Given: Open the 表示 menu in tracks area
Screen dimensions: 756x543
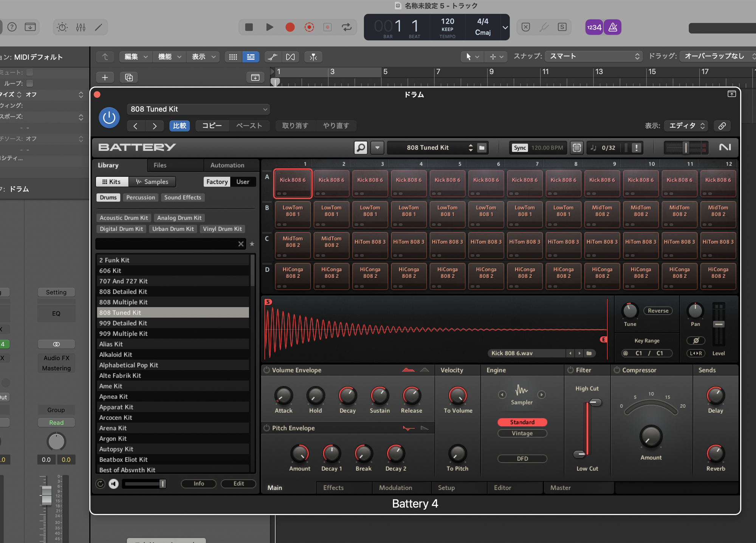Looking at the screenshot, I should click(x=203, y=57).
